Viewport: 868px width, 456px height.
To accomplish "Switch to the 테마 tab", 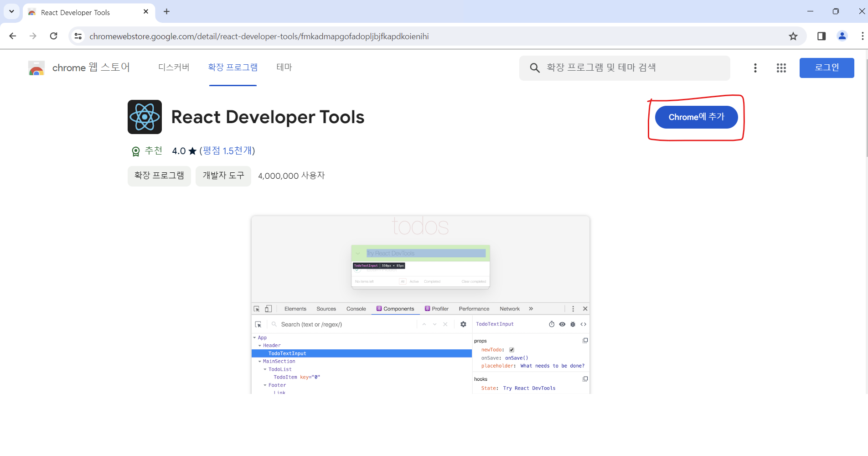I will [284, 67].
